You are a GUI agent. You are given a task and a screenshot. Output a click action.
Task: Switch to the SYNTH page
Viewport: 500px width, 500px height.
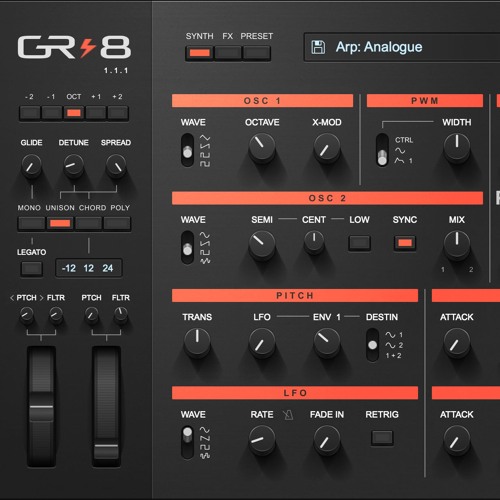coord(199,53)
